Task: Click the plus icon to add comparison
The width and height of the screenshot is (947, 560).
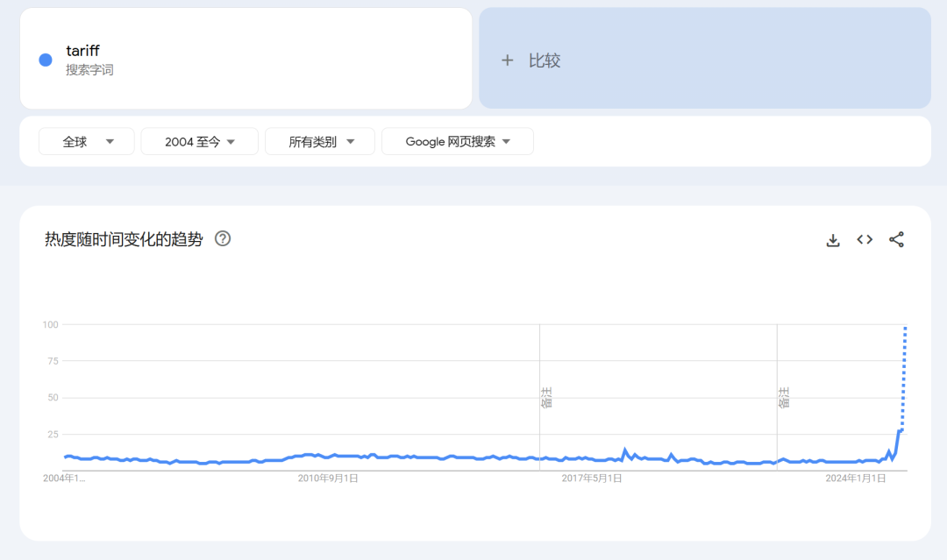Action: point(508,60)
